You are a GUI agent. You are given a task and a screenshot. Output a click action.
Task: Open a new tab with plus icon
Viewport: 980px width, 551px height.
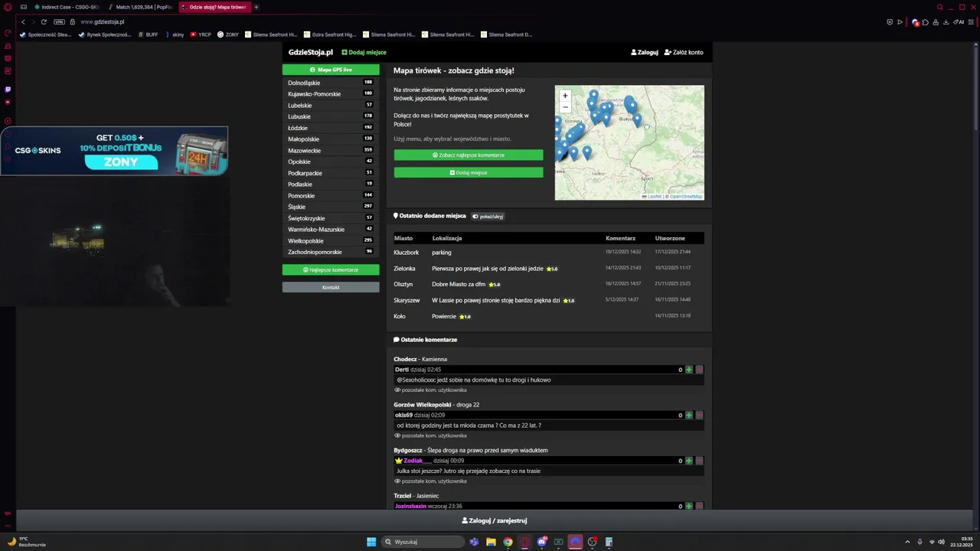coord(256,7)
